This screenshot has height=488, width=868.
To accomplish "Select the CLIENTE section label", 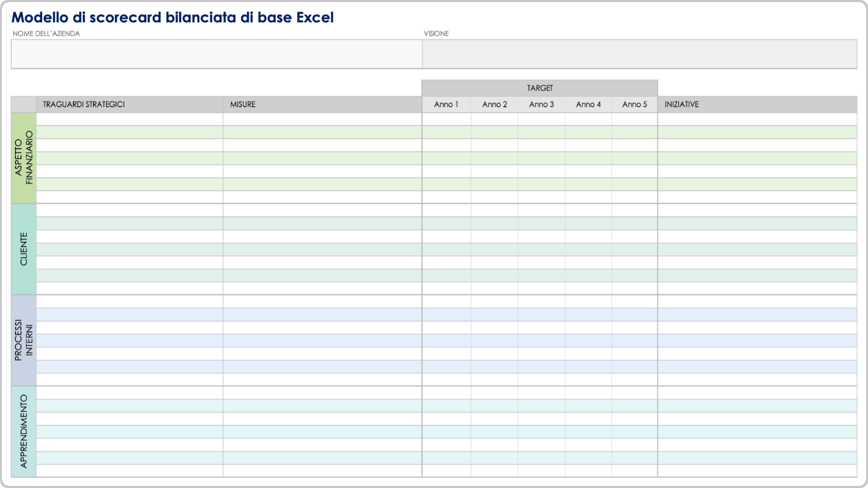I will (x=24, y=249).
